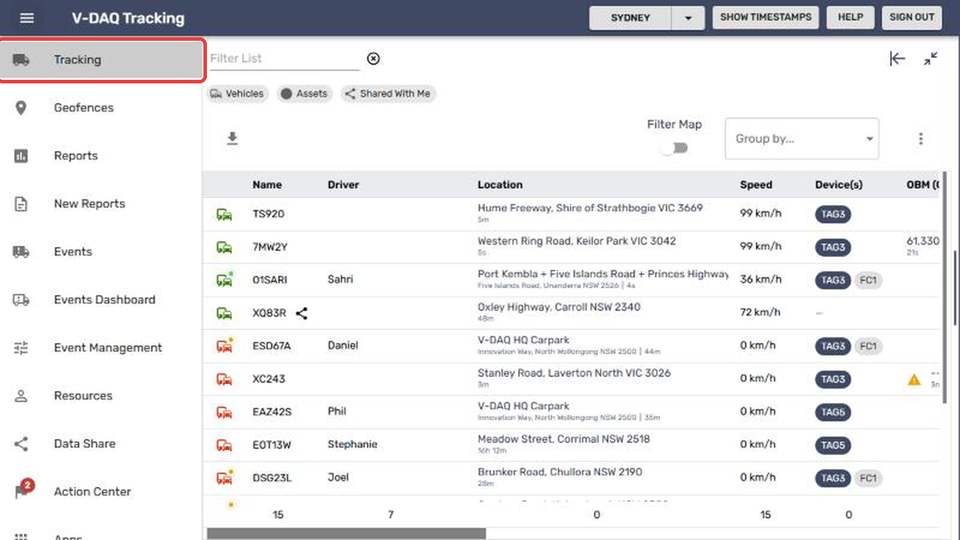Click the Tracking truck icon
This screenshot has width=960, height=540.
pos(21,59)
